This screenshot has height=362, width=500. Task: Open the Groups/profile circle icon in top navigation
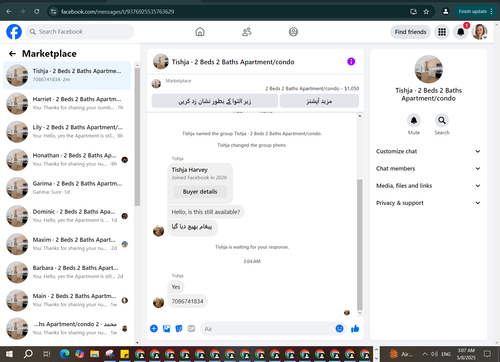[293, 32]
